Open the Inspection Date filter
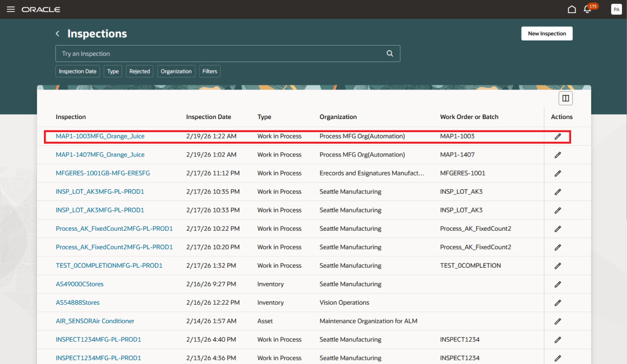This screenshot has width=627, height=364. coord(78,71)
